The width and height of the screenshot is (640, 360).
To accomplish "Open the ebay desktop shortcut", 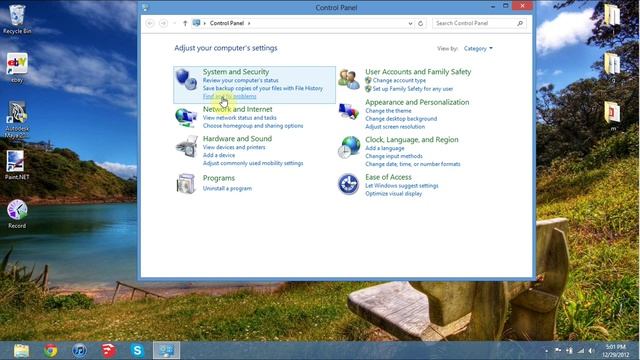I will coord(17,68).
